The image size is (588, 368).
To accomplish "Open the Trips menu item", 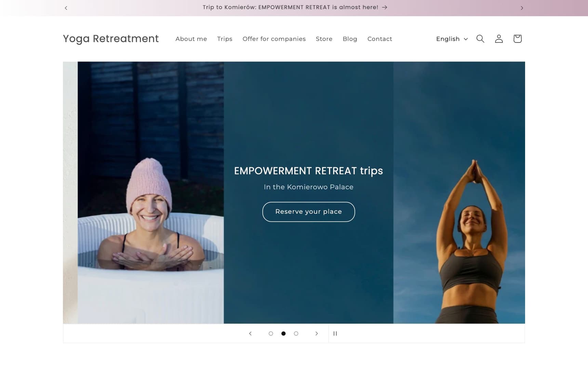I will coord(225,39).
